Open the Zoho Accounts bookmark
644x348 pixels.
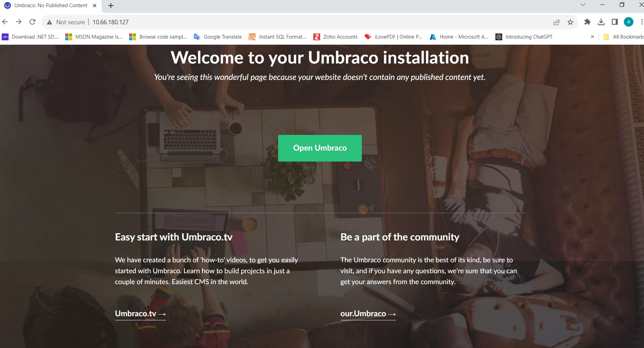[x=335, y=37]
